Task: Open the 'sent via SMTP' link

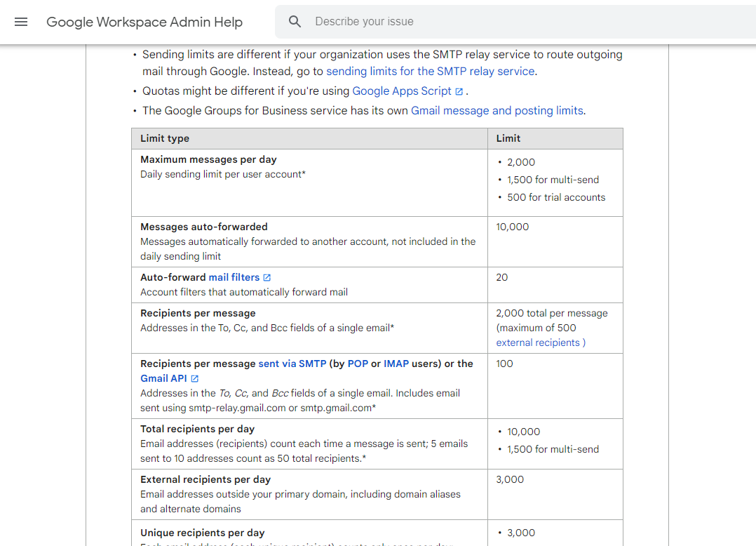Action: pos(292,364)
